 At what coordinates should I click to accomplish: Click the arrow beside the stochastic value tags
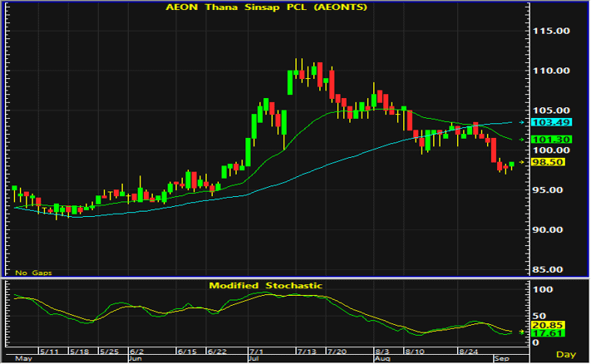tap(522, 332)
